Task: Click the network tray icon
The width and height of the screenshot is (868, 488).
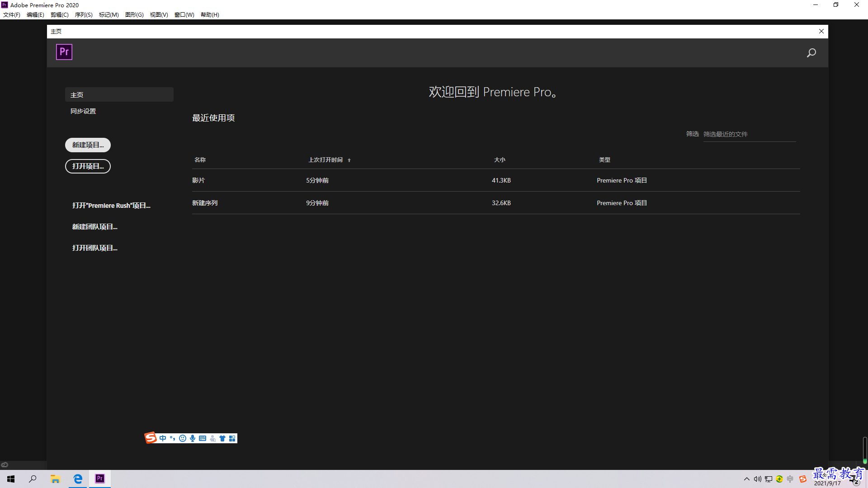Action: [x=769, y=479]
